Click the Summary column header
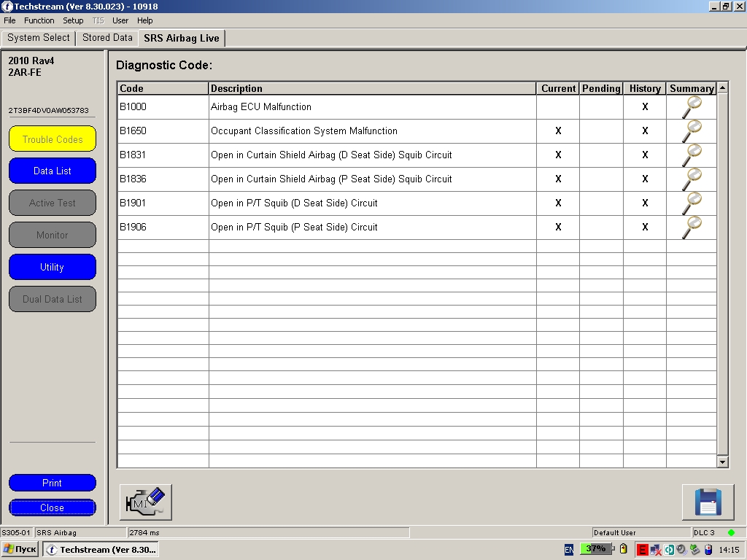The image size is (747, 560). click(x=692, y=88)
